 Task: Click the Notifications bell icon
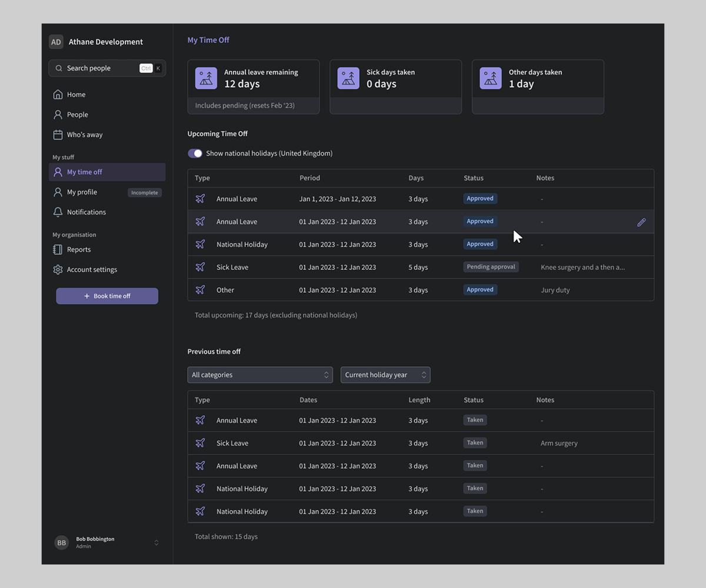(58, 212)
